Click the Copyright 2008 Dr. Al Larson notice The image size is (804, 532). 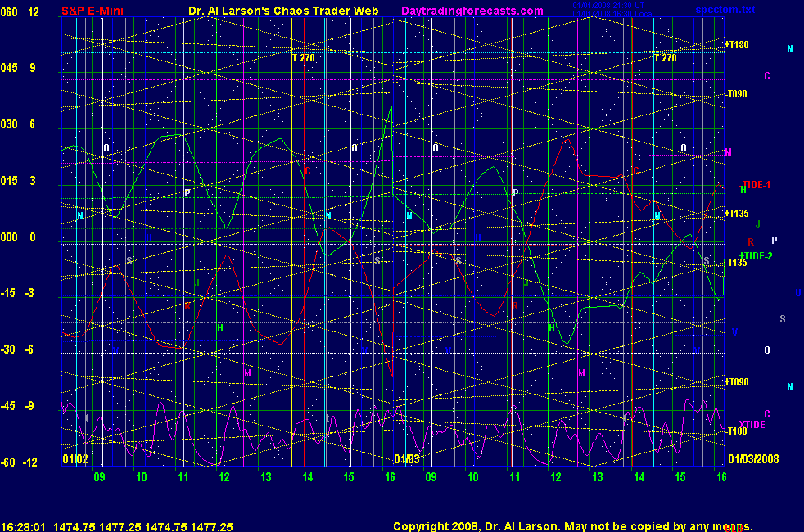pos(573,526)
